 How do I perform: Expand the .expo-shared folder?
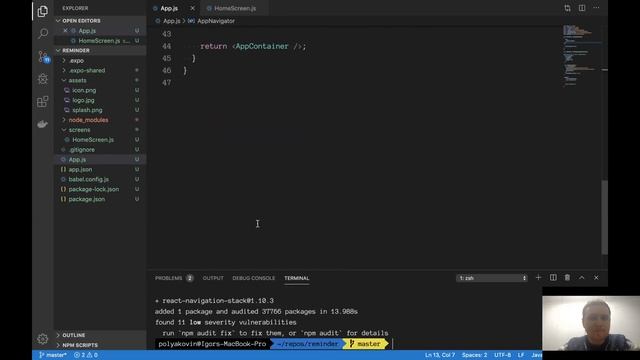[87, 70]
